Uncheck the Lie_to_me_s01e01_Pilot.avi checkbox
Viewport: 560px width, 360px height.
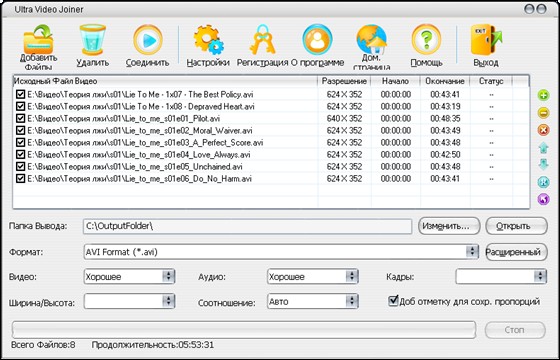(20, 119)
